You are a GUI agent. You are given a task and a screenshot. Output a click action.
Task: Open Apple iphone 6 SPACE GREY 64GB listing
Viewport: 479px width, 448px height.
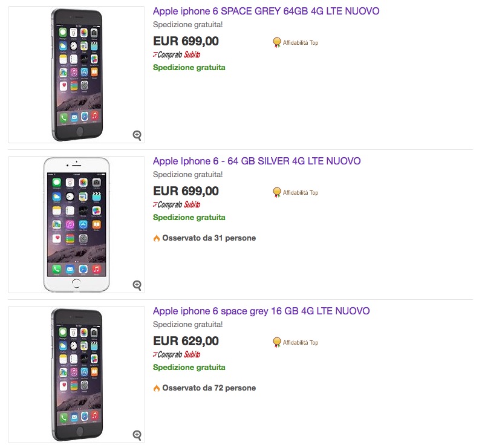(266, 11)
